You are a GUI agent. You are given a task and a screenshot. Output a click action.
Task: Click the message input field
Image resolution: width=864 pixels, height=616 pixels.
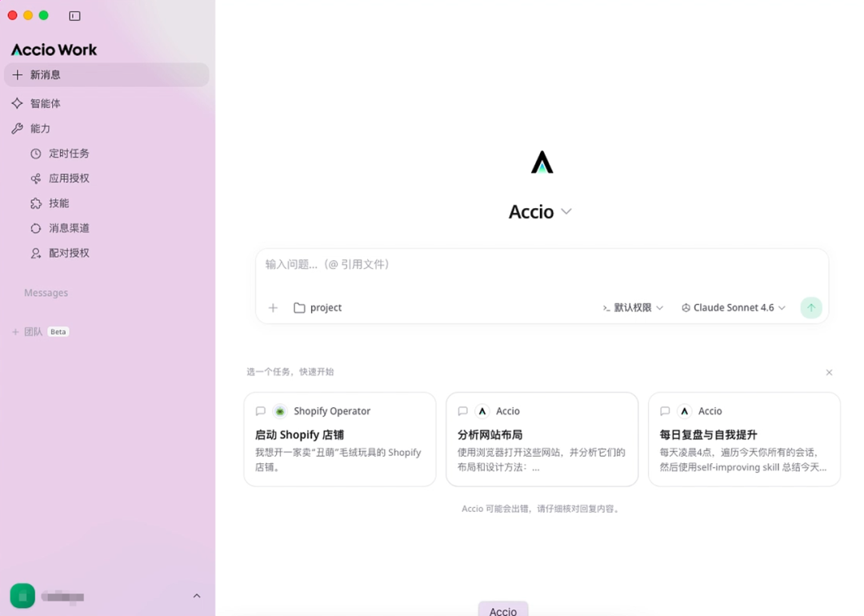tap(480, 264)
